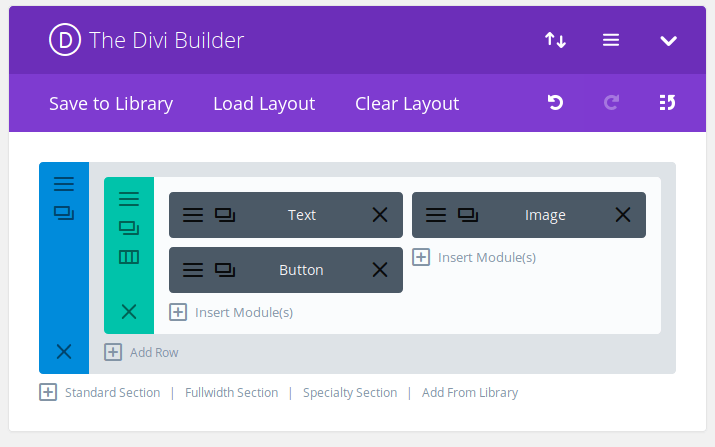The width and height of the screenshot is (715, 447).
Task: Select the Button module label
Action: pos(301,270)
